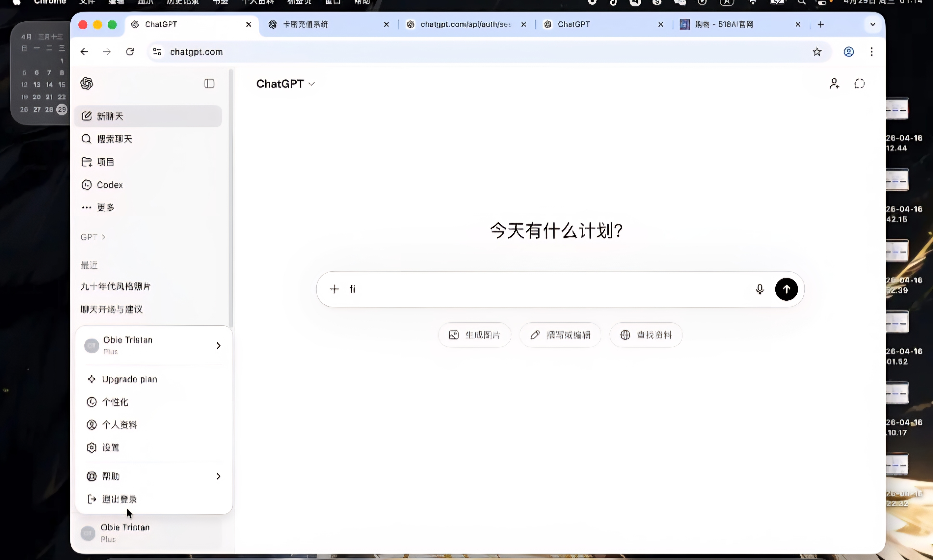Viewport: 933px width, 560px height.
Task: Log out with 退出登录
Action: coord(153,499)
